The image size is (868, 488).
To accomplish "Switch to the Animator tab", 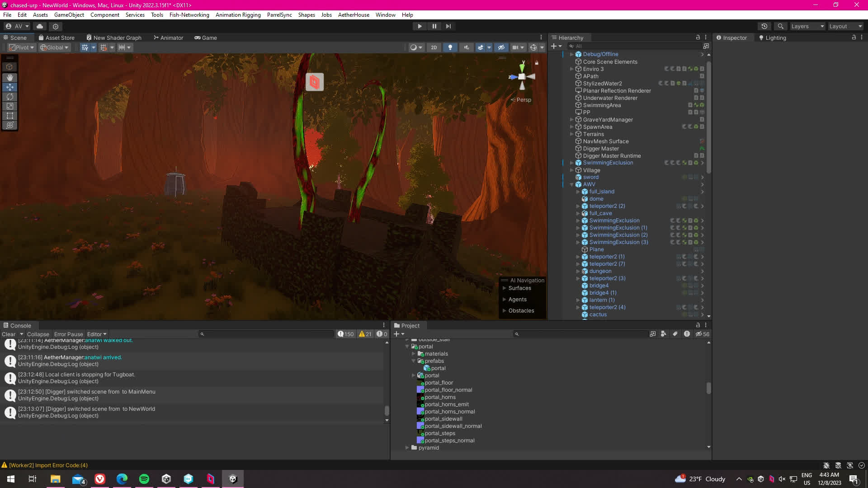I will [x=168, y=38].
